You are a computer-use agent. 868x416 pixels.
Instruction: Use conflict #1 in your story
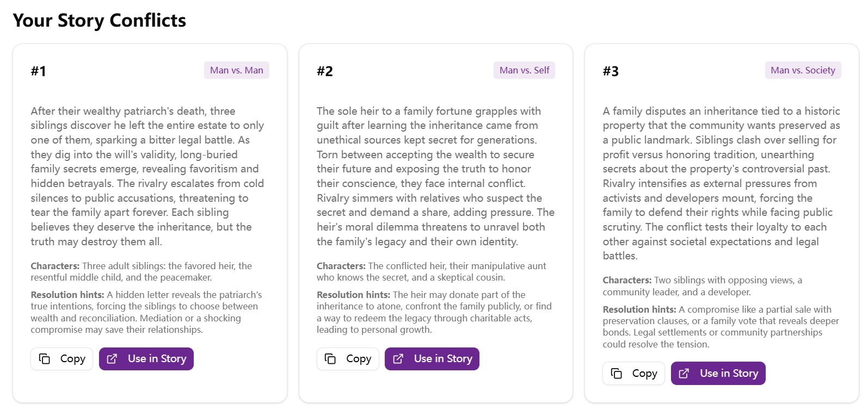(146, 359)
